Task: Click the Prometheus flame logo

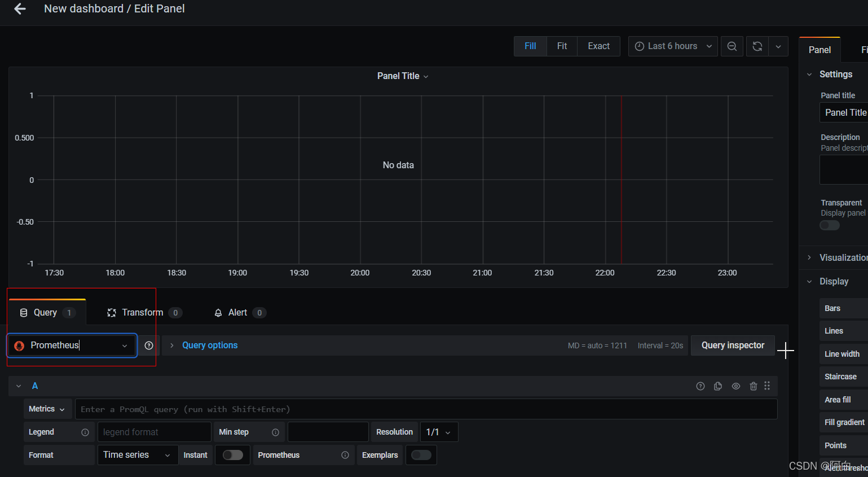Action: [x=19, y=345]
